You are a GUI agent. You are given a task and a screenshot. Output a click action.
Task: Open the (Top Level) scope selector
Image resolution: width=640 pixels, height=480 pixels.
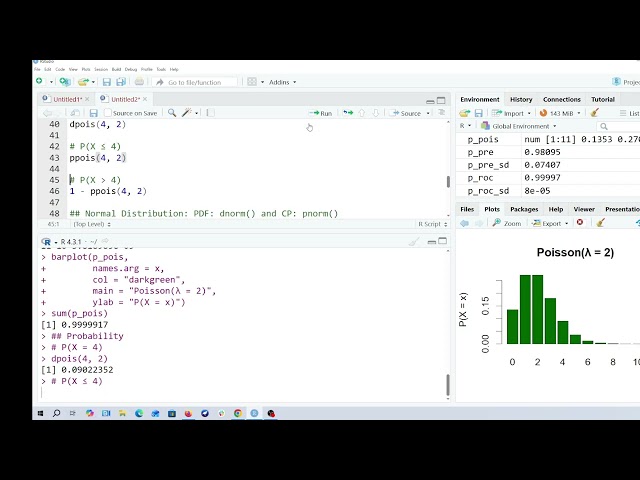92,224
